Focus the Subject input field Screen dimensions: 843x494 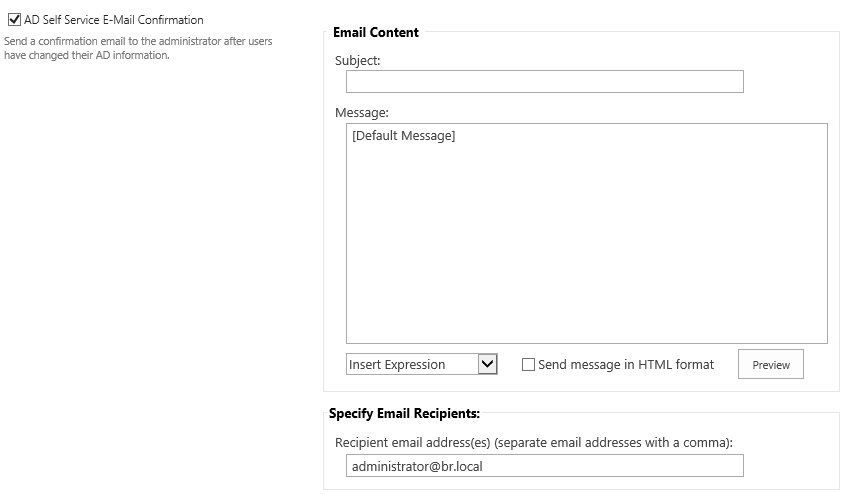coord(545,82)
